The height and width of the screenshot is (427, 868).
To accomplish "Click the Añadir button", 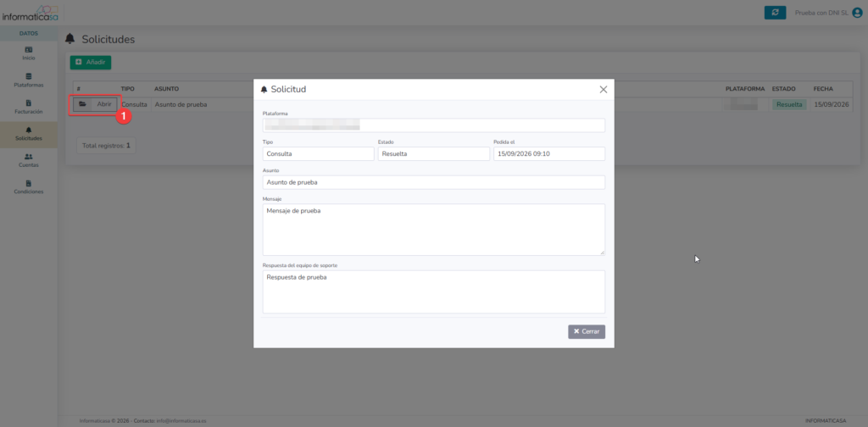I will point(90,63).
